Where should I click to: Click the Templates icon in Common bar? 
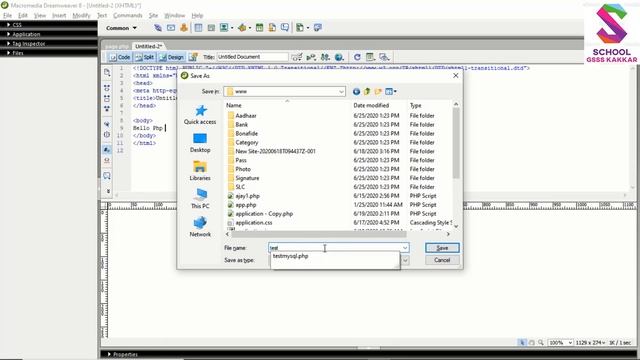click(x=300, y=28)
